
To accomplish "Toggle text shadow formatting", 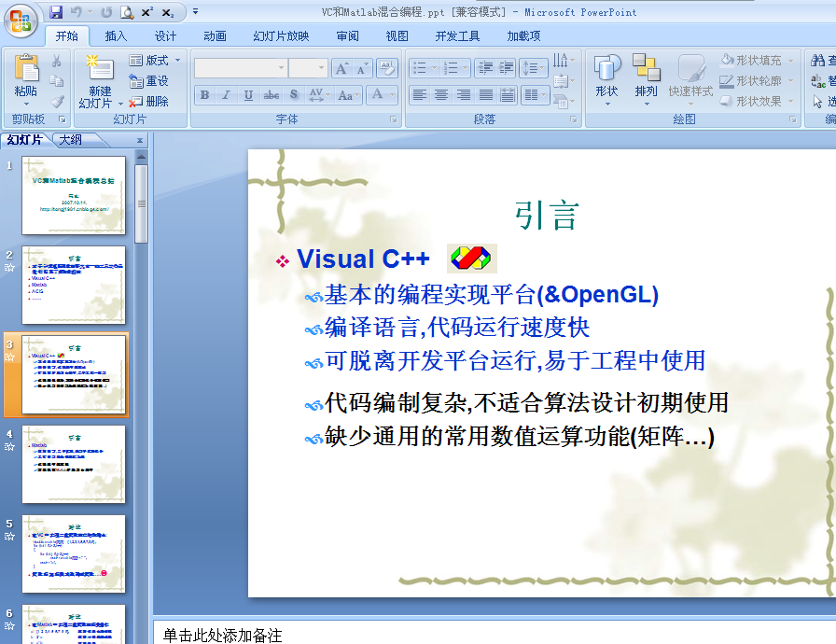I will 294,95.
